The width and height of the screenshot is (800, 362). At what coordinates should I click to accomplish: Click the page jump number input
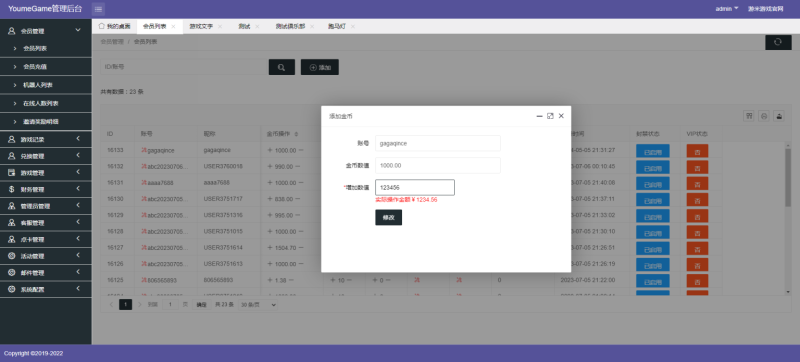(170, 304)
